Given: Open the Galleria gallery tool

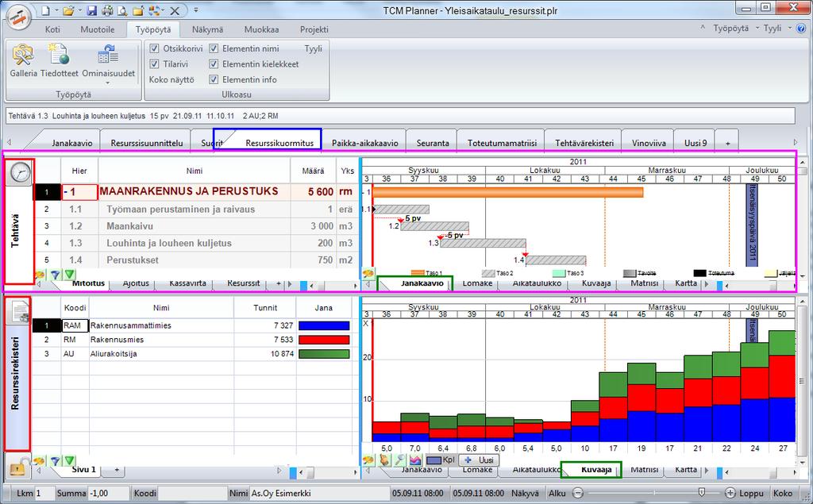Looking at the screenshot, I should coord(23,60).
